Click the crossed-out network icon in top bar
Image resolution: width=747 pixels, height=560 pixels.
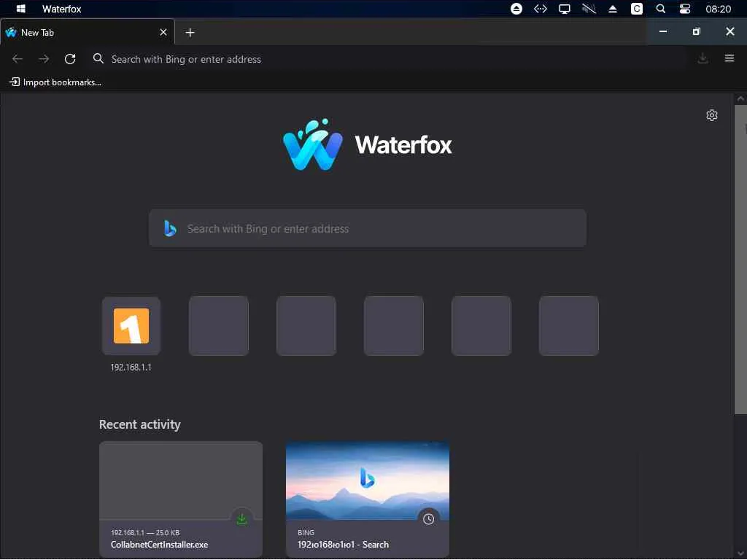(589, 9)
